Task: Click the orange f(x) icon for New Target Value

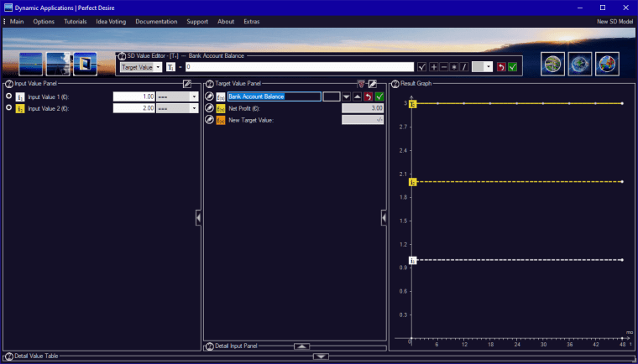Action: pos(221,120)
